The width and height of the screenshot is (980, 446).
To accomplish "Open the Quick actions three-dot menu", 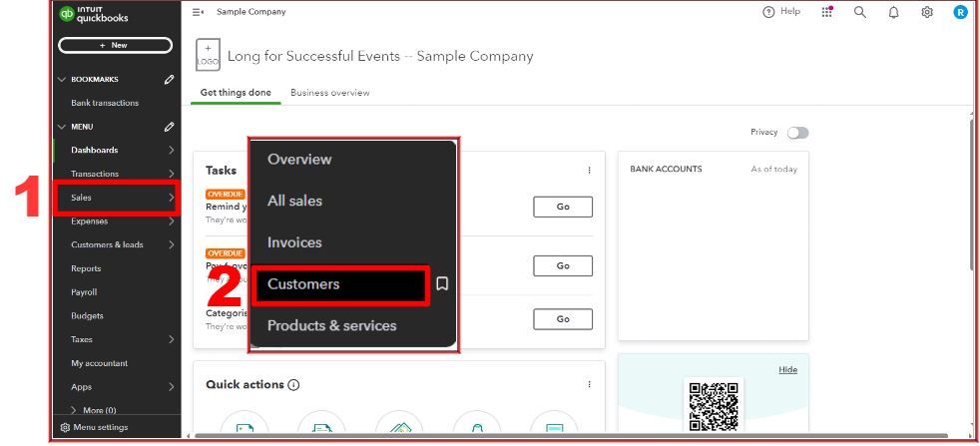I will coord(589,384).
